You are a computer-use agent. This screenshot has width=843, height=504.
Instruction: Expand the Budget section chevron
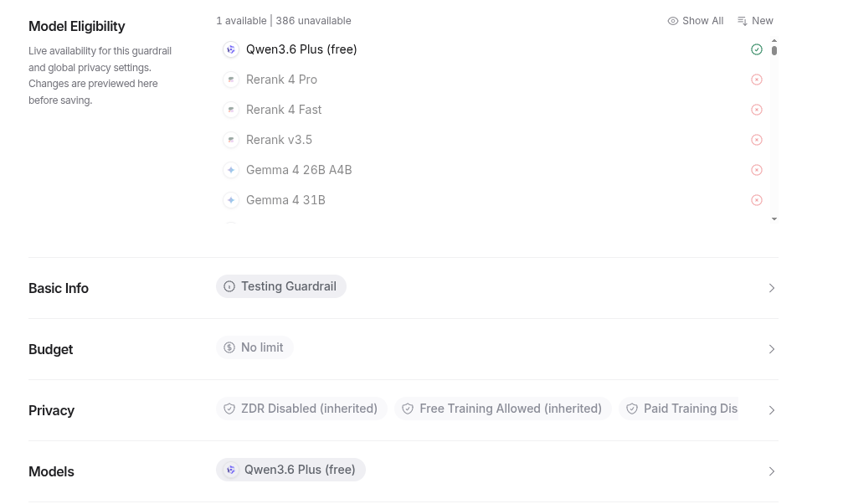click(x=772, y=350)
